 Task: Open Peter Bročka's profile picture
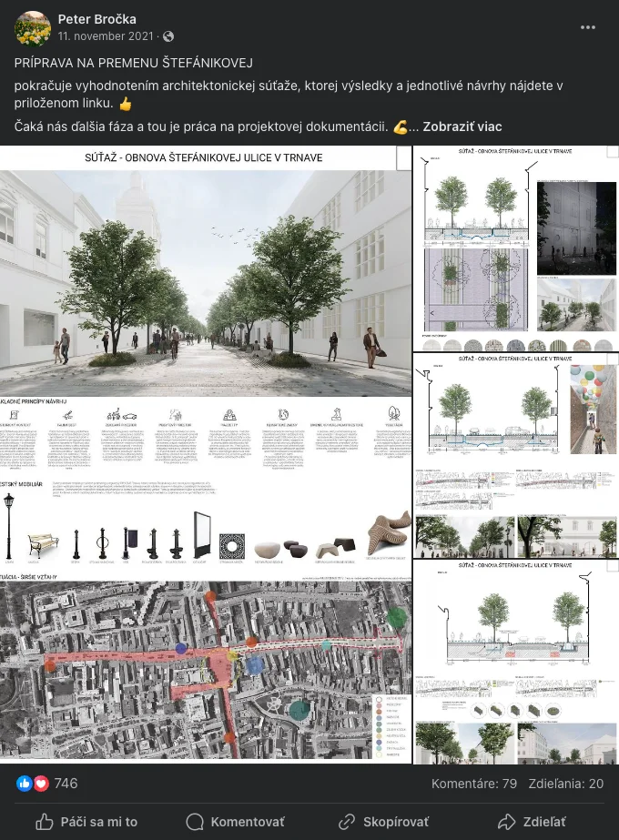[x=33, y=27]
